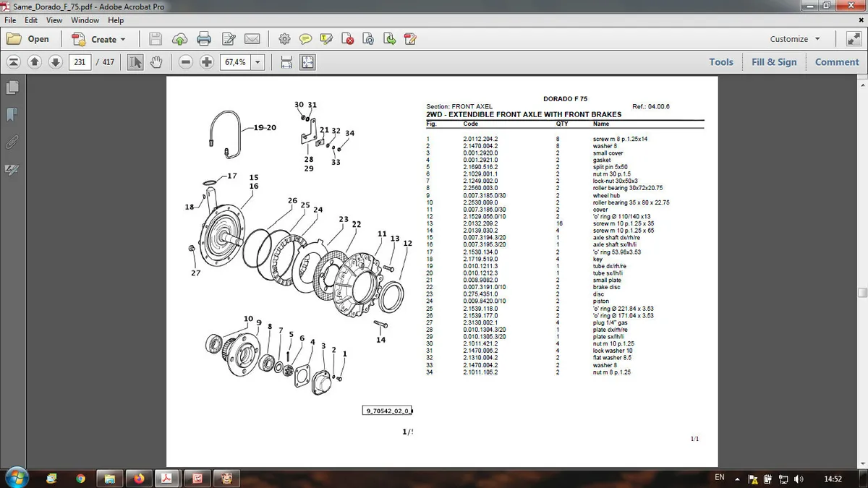Click the drawing number '9_70542_02_0' label
868x488 pixels.
pyautogui.click(x=388, y=411)
